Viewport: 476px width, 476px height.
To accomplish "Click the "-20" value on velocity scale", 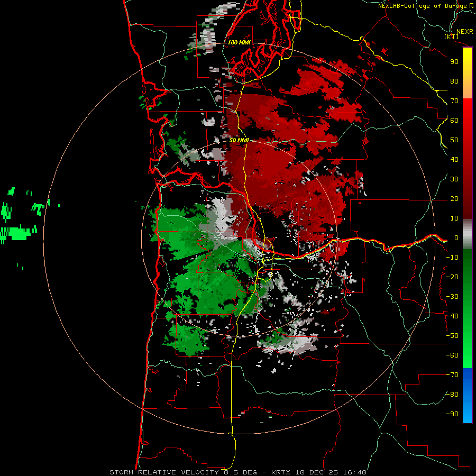I will (452, 277).
